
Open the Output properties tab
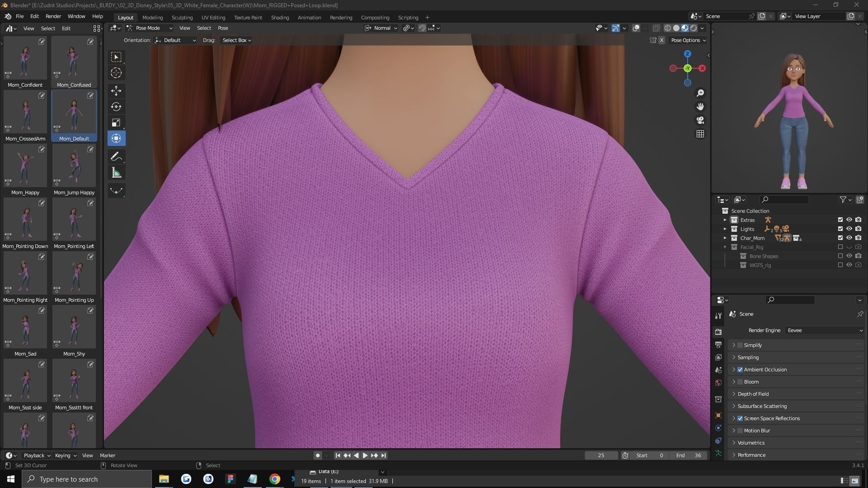(x=718, y=345)
